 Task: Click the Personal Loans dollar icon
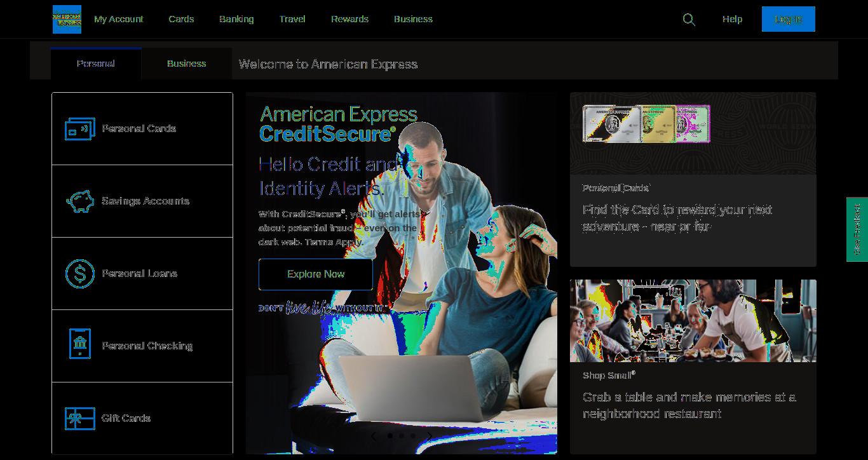click(x=80, y=274)
